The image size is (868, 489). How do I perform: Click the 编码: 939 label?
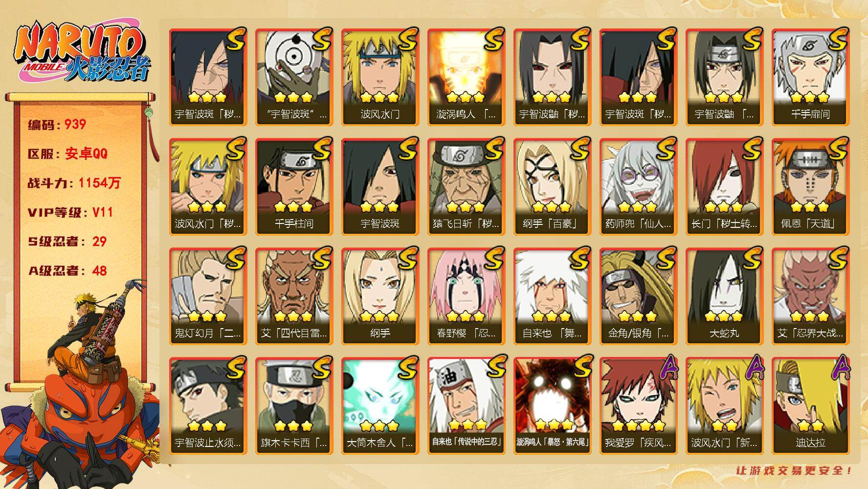click(57, 125)
